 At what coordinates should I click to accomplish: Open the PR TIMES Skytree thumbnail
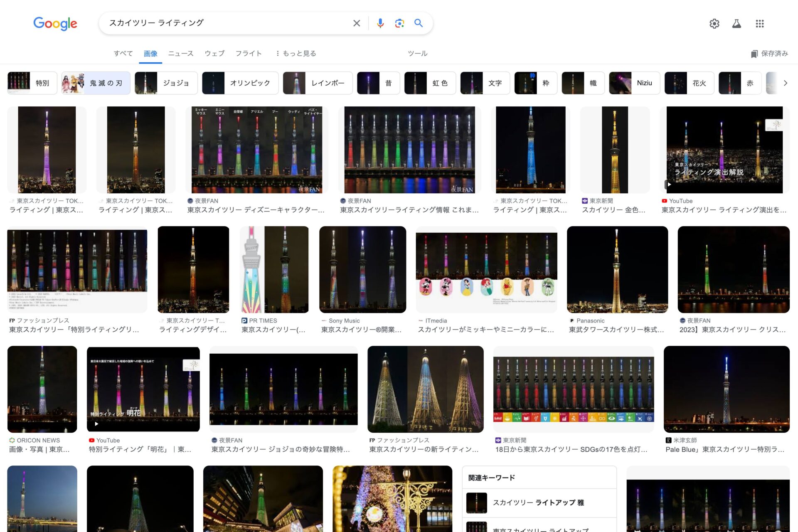click(274, 269)
